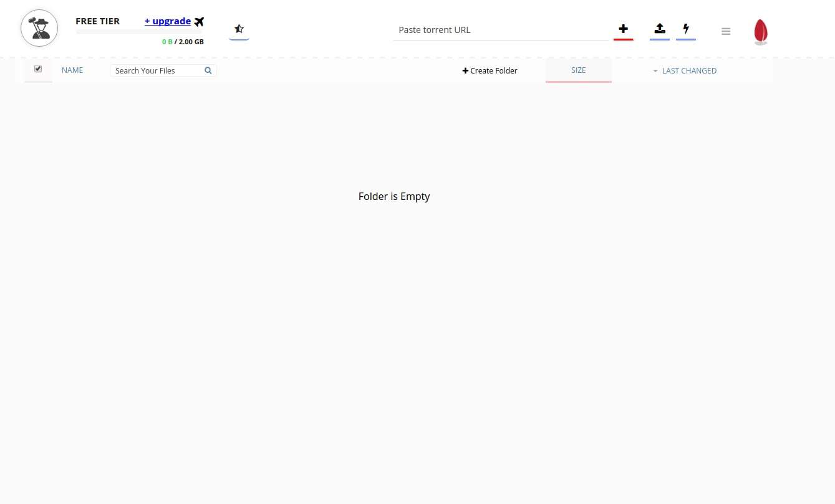835x504 pixels.
Task: Click the 0 B / 2.00 GB text
Action: [183, 42]
